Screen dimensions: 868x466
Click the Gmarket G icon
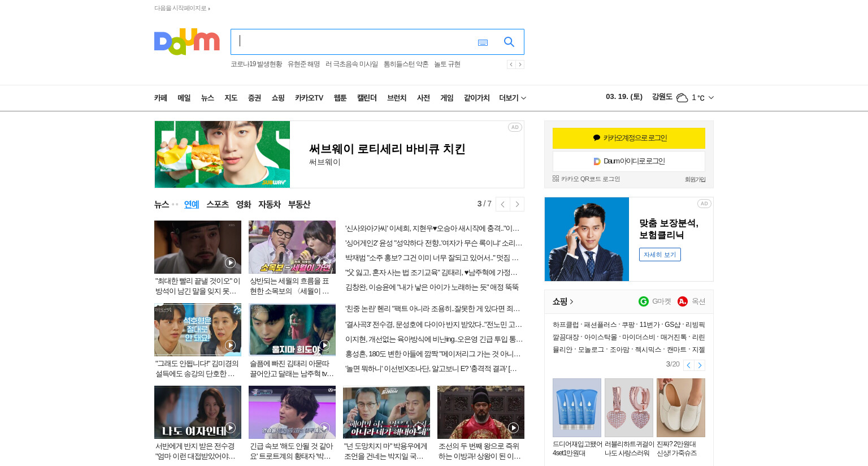644,301
